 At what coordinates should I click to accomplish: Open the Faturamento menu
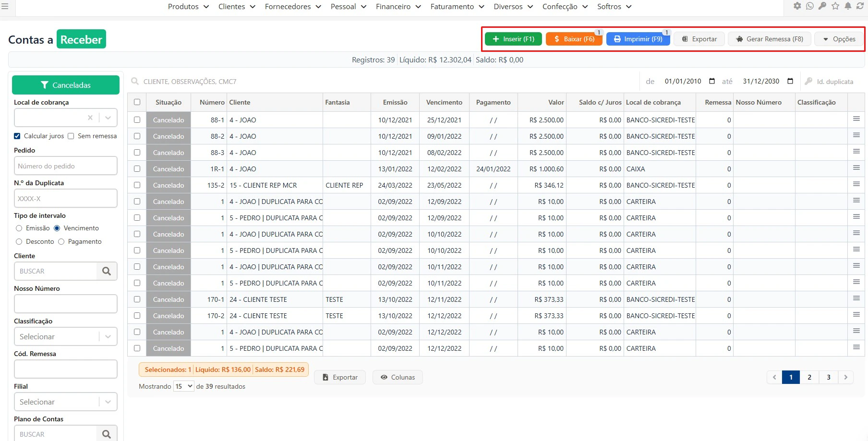click(458, 7)
